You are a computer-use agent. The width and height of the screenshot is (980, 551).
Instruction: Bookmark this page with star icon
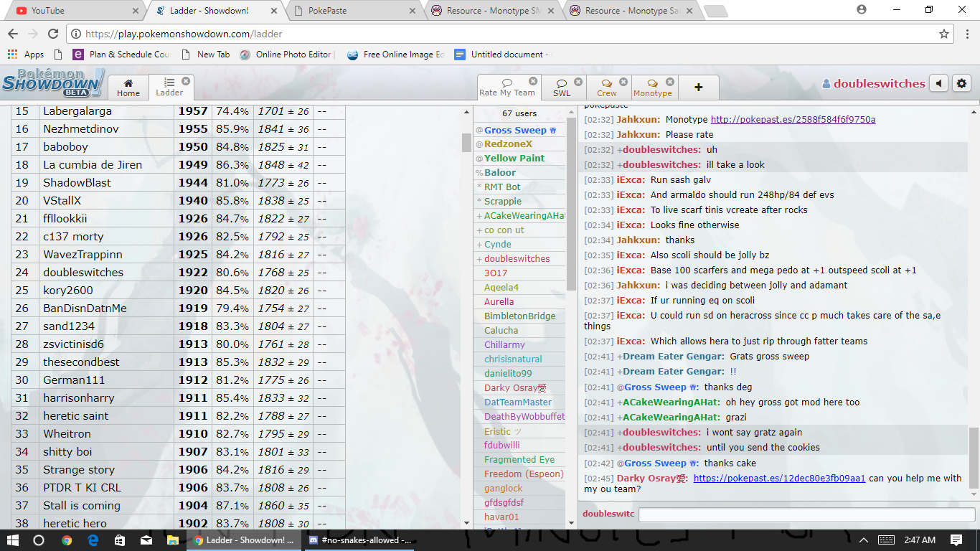pyautogui.click(x=944, y=34)
